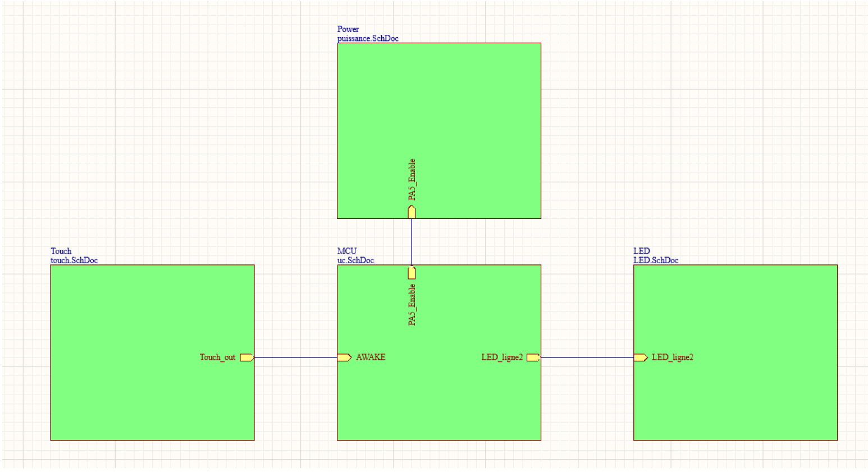Click the puissance.SchDoc file name label
868x472 pixels.
368,39
